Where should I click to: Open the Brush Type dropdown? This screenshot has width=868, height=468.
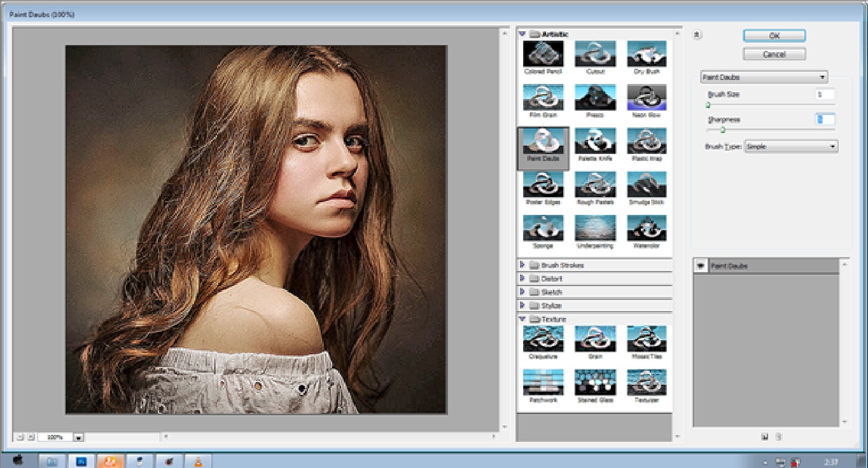click(792, 147)
